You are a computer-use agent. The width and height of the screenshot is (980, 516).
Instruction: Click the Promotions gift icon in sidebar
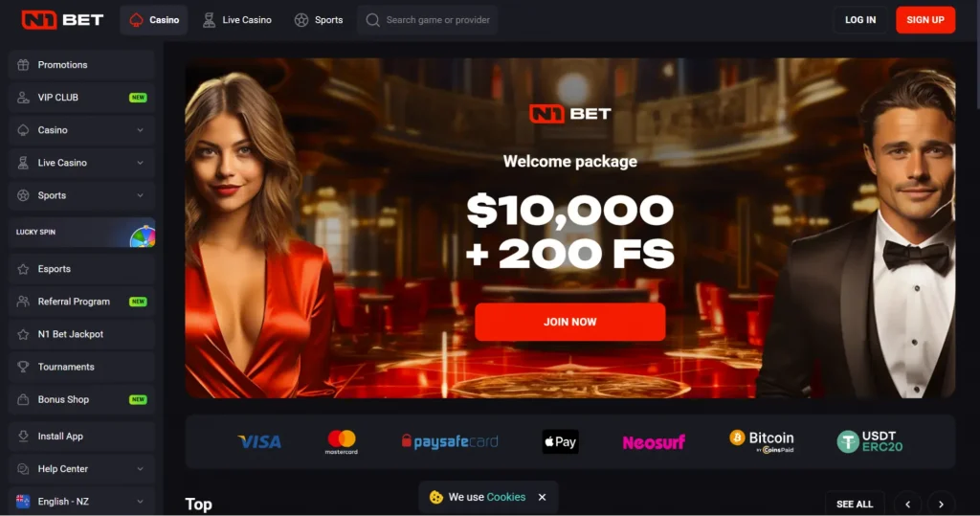tap(23, 64)
